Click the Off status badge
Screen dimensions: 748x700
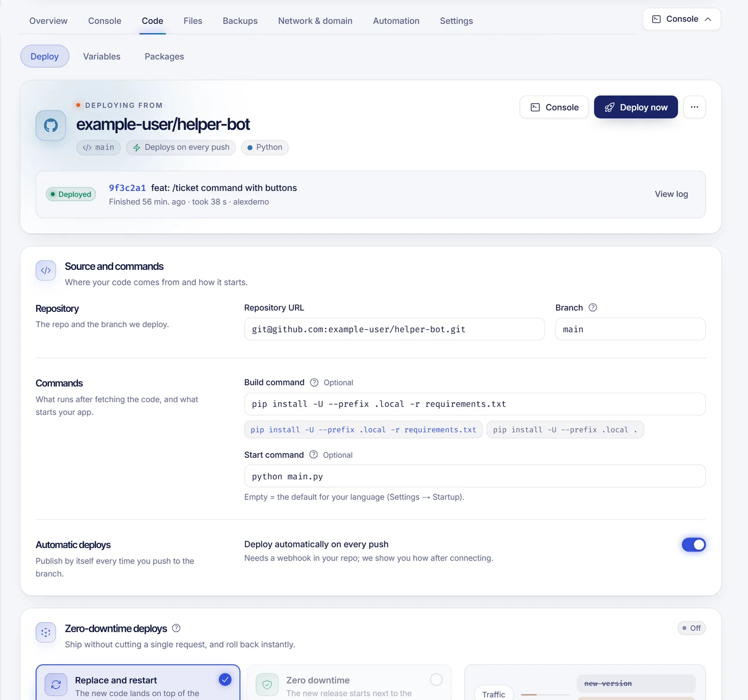click(691, 628)
